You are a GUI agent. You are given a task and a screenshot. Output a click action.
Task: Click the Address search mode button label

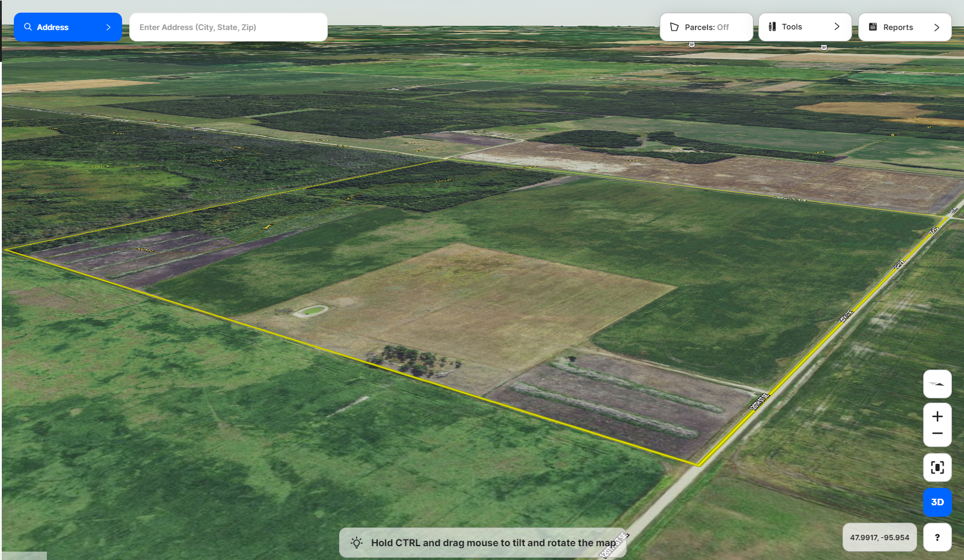point(53,27)
